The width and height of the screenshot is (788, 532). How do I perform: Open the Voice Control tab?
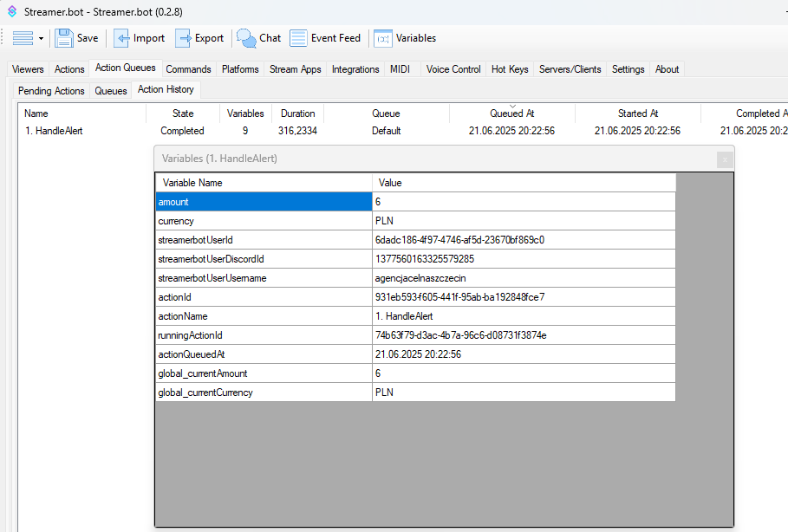point(453,69)
